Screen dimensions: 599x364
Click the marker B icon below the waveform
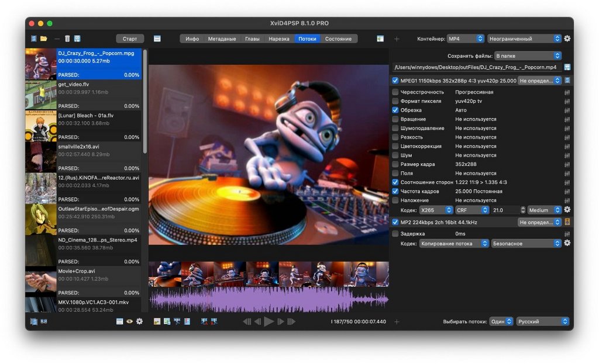point(214,321)
